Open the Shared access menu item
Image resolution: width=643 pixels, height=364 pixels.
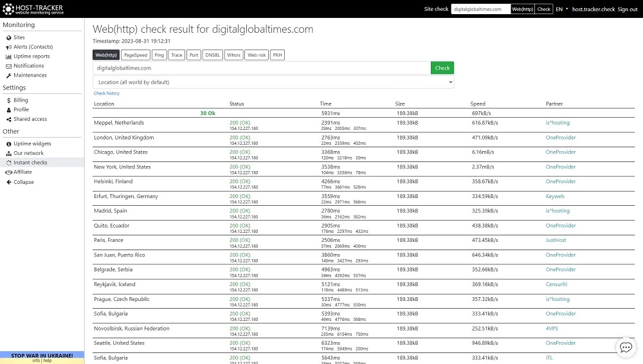click(30, 120)
